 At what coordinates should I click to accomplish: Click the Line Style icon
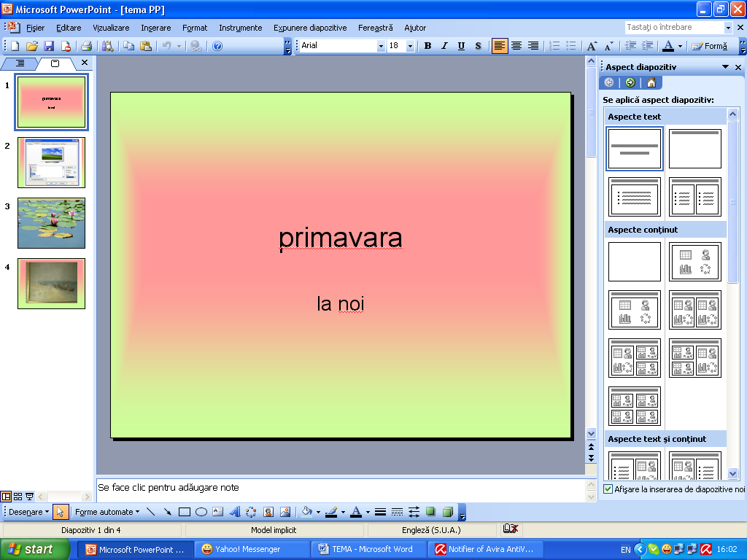380,512
